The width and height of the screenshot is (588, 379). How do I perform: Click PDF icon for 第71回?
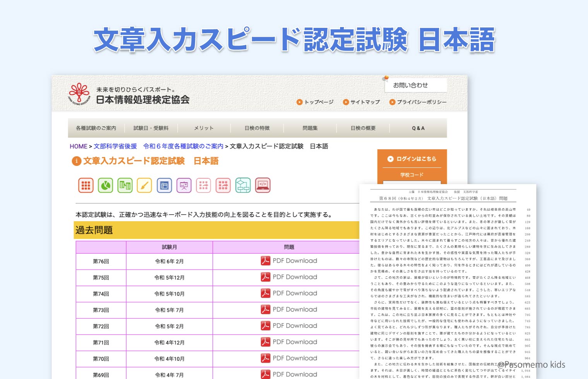265,342
